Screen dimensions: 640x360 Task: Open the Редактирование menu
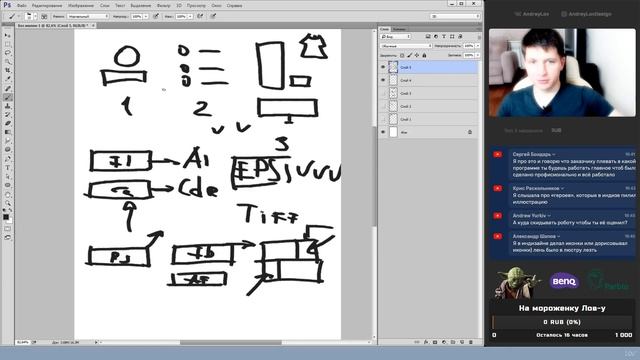click(47, 6)
